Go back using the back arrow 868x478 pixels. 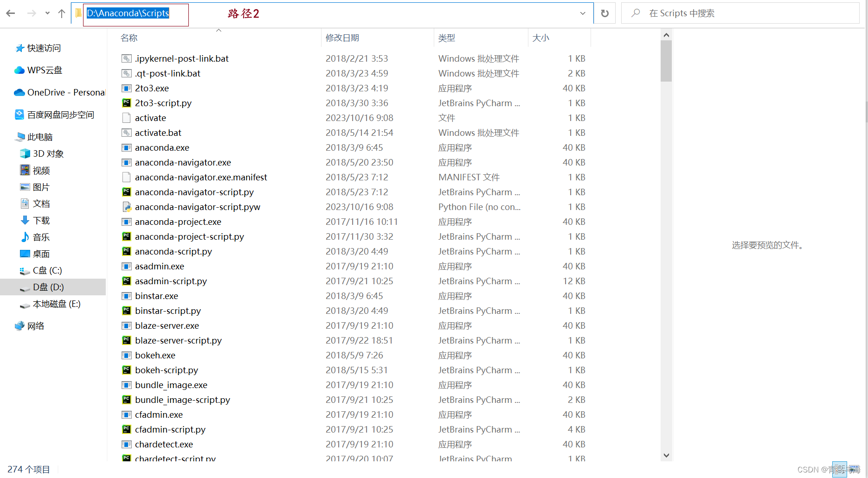pyautogui.click(x=11, y=13)
